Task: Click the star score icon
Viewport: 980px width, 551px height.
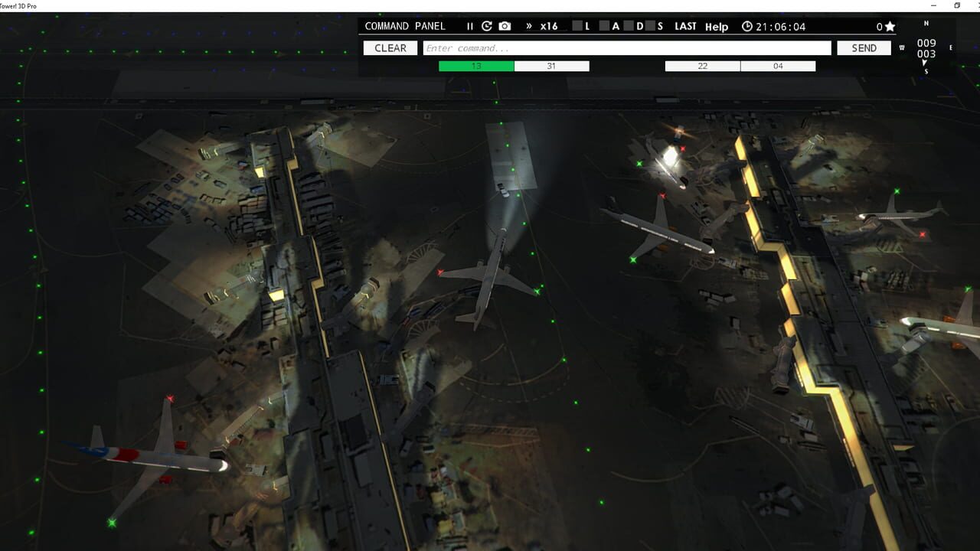Action: pyautogui.click(x=890, y=27)
